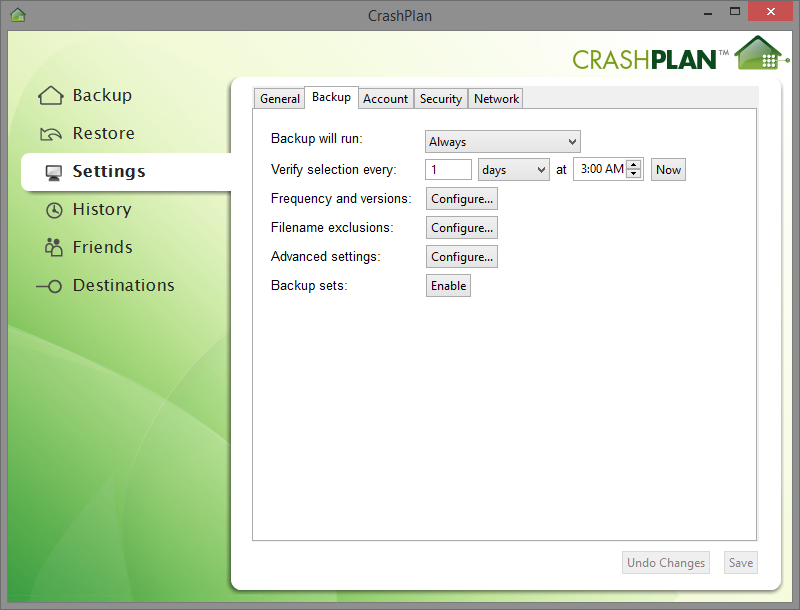
Task: Focus the verify selection interval field
Action: tap(448, 169)
